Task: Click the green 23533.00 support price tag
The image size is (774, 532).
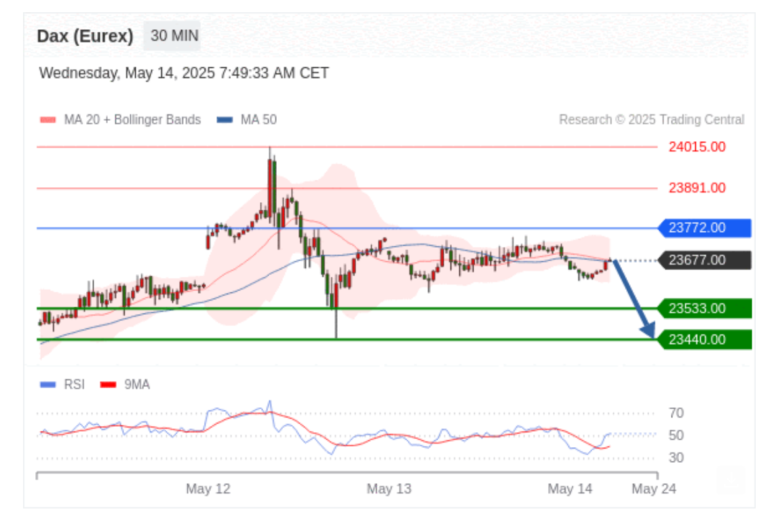Action: 705,308
